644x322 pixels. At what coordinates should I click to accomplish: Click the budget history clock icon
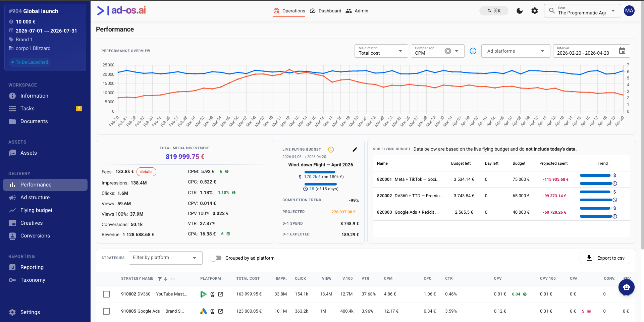331,150
